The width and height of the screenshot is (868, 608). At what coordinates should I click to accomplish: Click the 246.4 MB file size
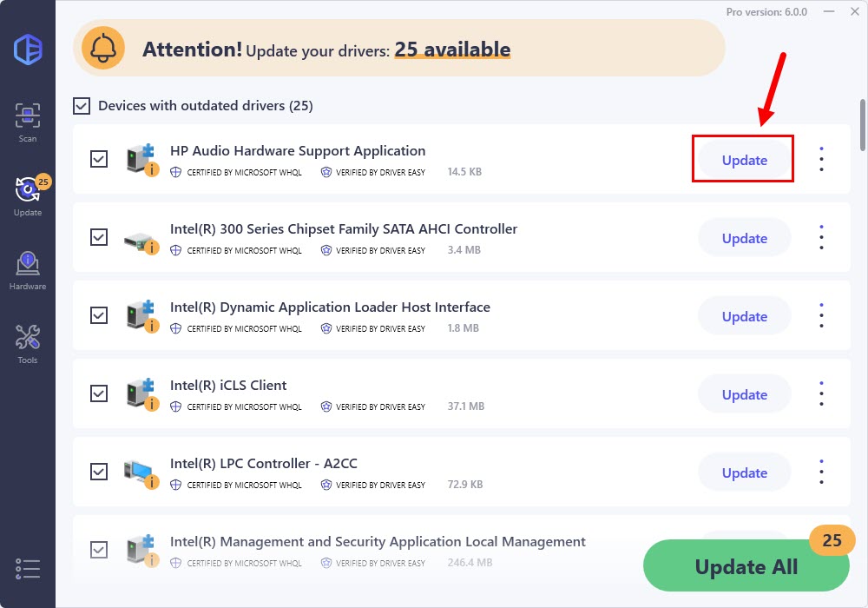click(x=470, y=562)
